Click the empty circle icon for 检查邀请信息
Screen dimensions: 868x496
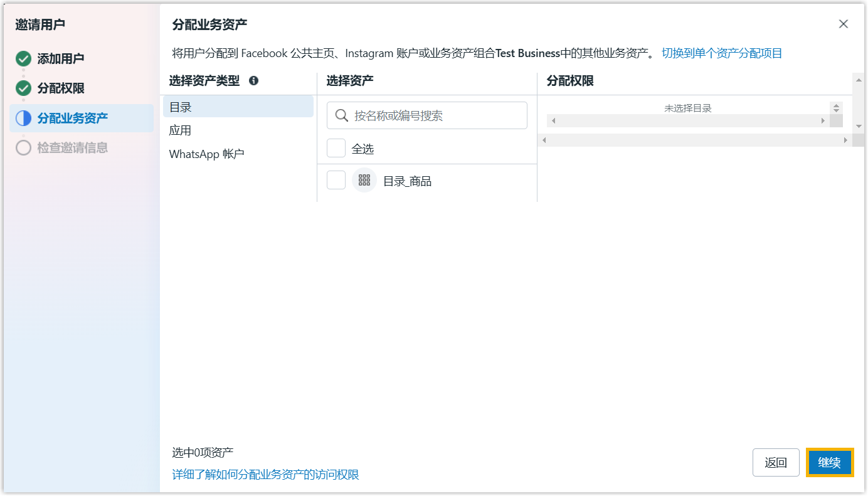click(x=23, y=148)
